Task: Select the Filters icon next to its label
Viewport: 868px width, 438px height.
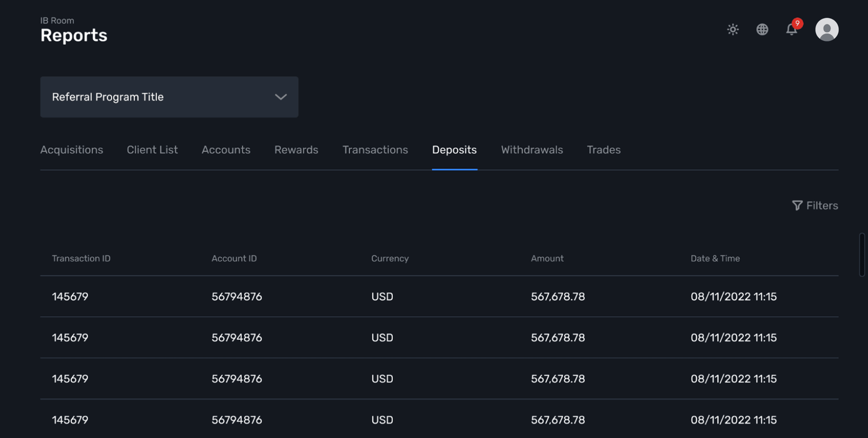Action: pyautogui.click(x=797, y=205)
